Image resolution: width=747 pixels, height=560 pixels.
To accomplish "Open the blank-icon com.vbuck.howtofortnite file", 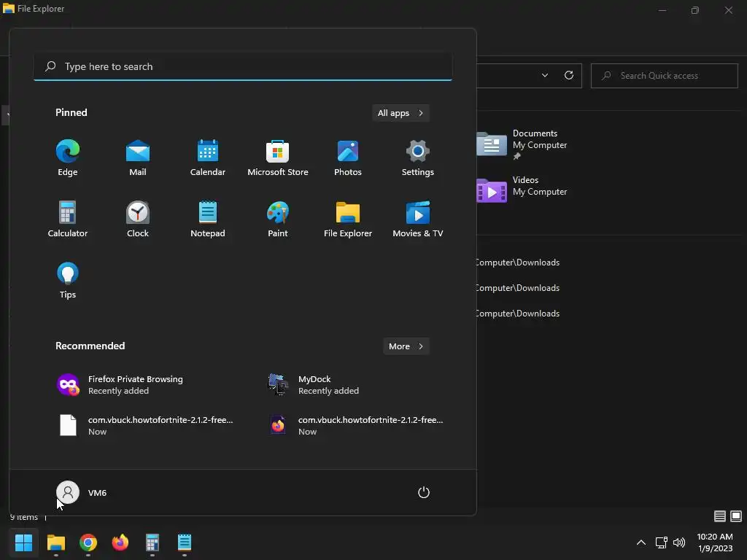I will (147, 425).
